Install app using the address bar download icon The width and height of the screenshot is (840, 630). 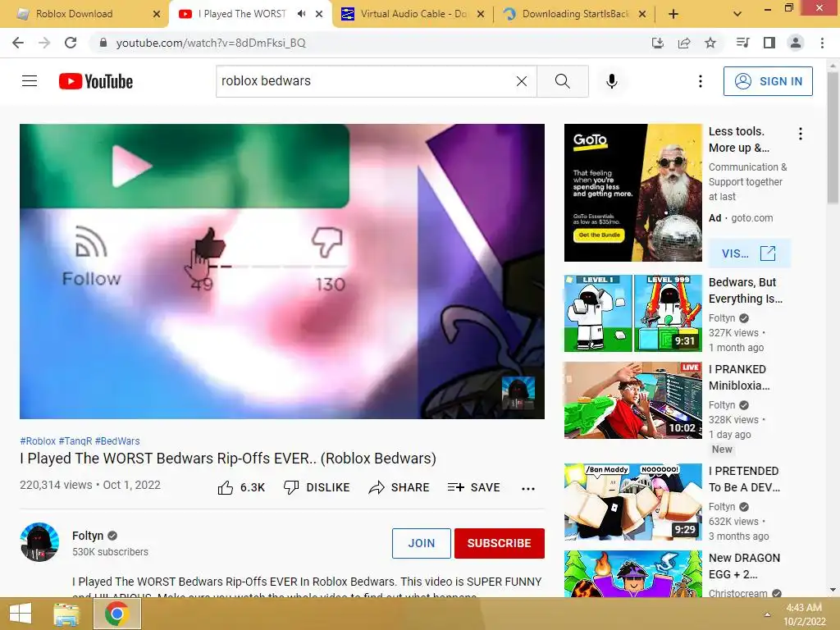tap(658, 43)
